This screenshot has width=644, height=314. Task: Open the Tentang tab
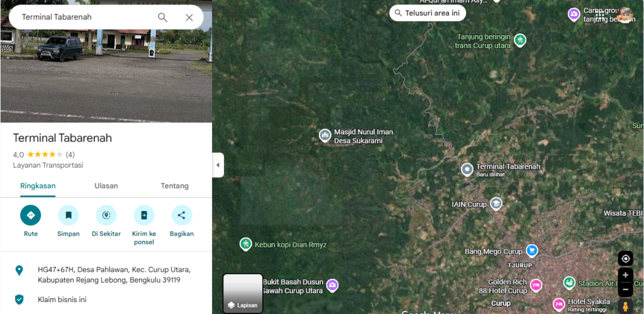click(175, 186)
